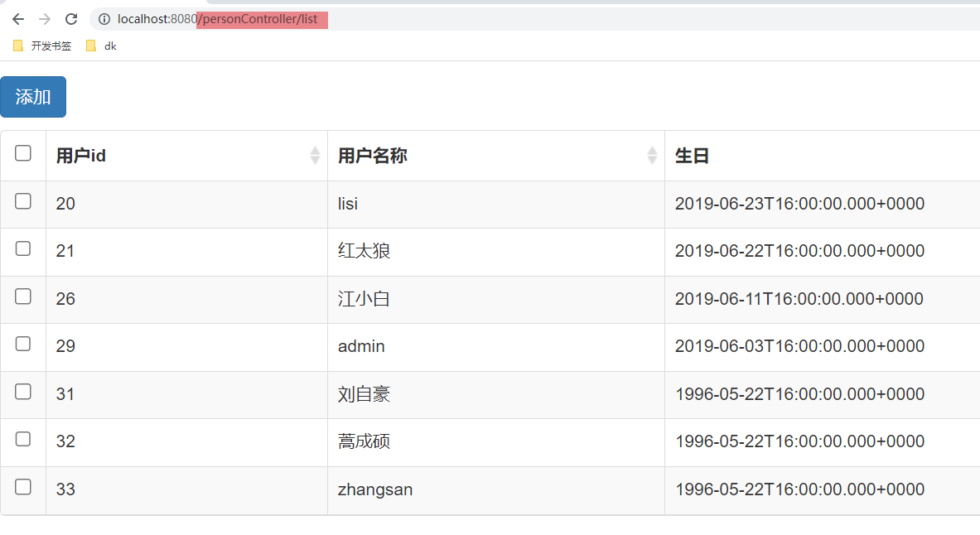This screenshot has height=535, width=980.
Task: Click the browser forward arrow
Action: pos(45,19)
